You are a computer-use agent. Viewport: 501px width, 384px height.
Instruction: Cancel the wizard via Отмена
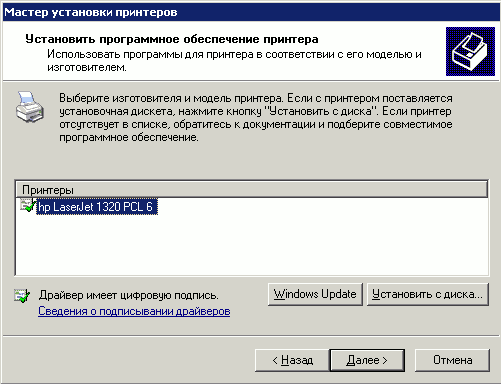[x=452, y=360]
